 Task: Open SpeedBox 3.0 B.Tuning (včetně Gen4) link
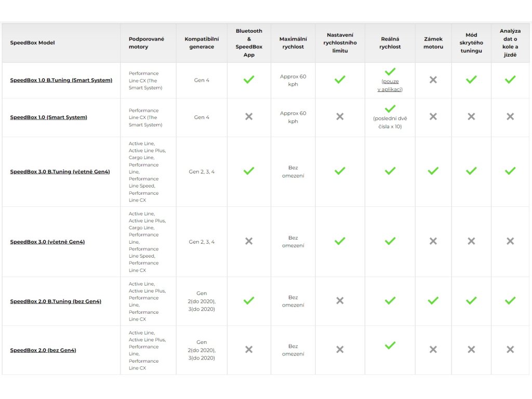[60, 172]
